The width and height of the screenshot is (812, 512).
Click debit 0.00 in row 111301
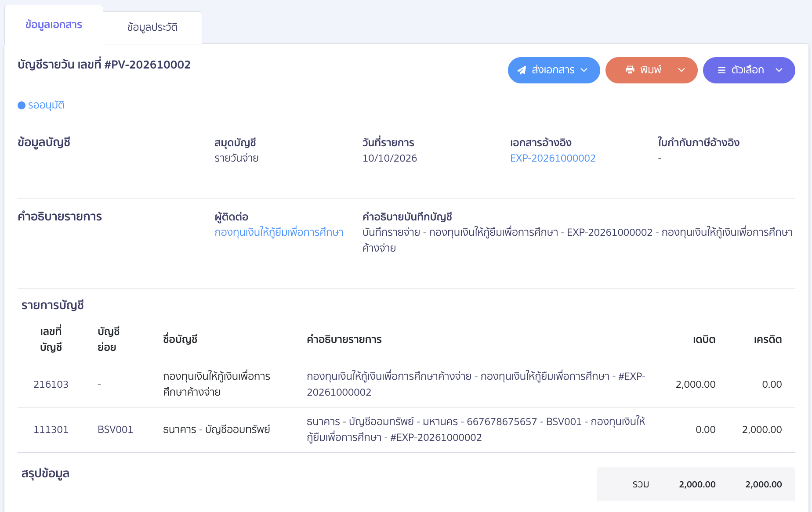pos(706,429)
